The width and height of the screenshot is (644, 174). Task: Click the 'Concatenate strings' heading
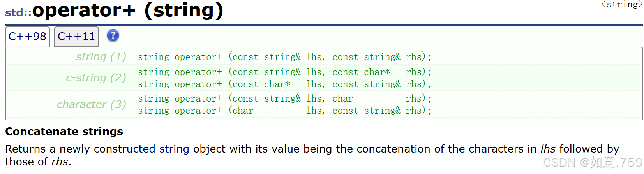64,132
